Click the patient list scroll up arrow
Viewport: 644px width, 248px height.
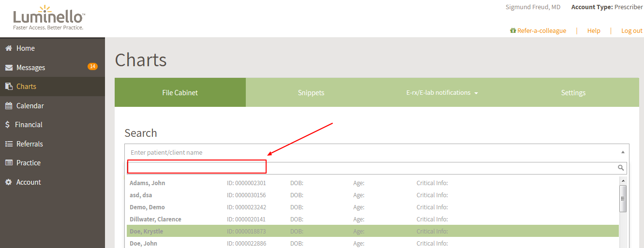pyautogui.click(x=623, y=181)
